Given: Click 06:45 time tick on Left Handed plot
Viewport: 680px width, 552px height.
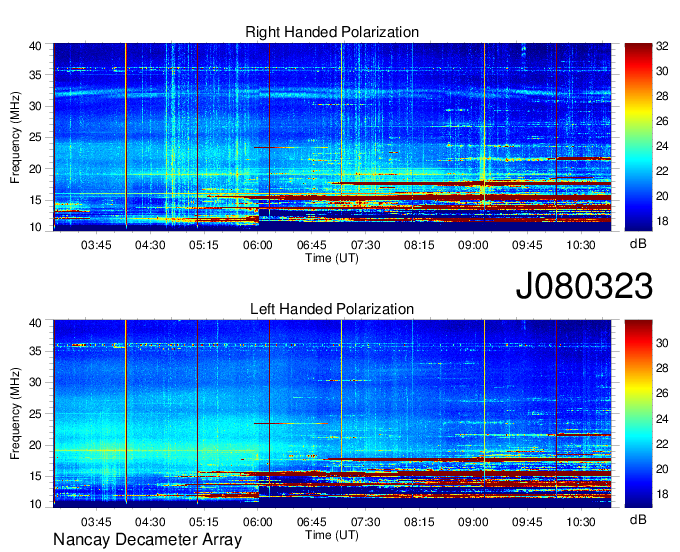Looking at the screenshot, I should [312, 522].
